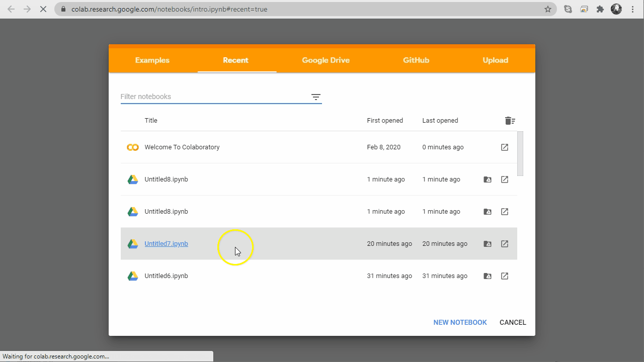
Task: Go back using the browser back arrow
Action: coord(11,9)
